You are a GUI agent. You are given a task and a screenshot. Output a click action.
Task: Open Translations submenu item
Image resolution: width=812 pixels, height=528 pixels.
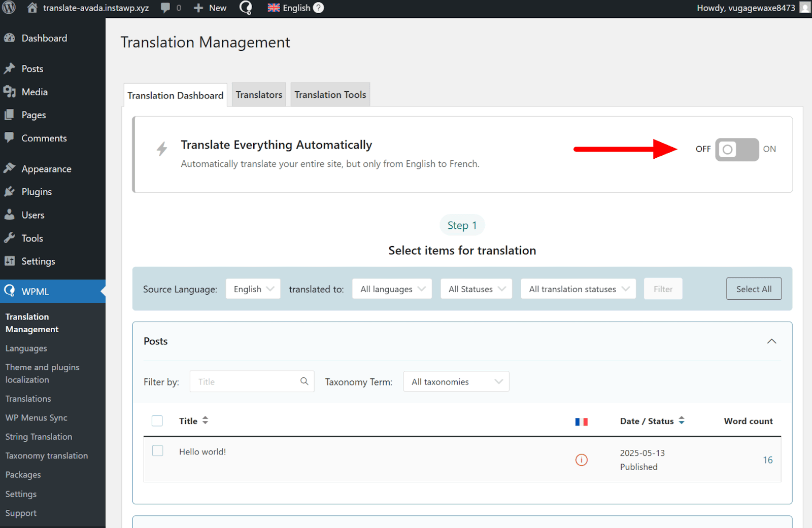[28, 399]
